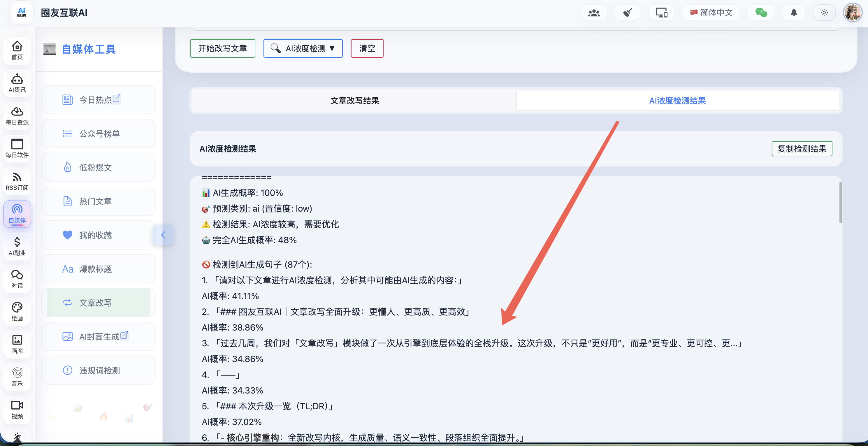868x446 pixels.
Task: Click the WeChat icon in header
Action: point(761,13)
